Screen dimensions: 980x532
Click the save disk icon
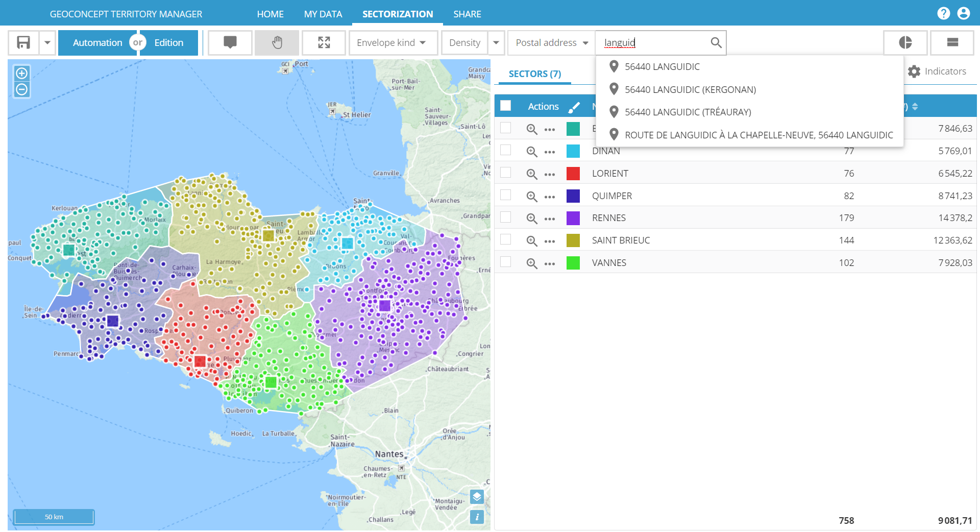(x=23, y=42)
